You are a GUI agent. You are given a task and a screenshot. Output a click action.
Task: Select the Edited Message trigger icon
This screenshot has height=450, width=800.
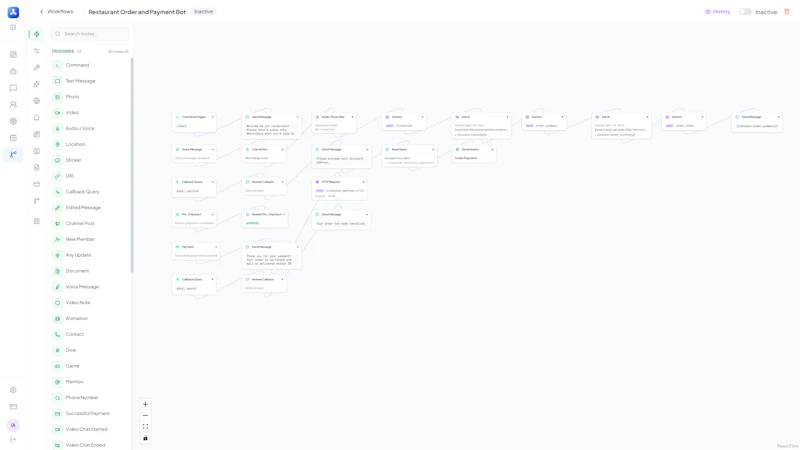57,208
